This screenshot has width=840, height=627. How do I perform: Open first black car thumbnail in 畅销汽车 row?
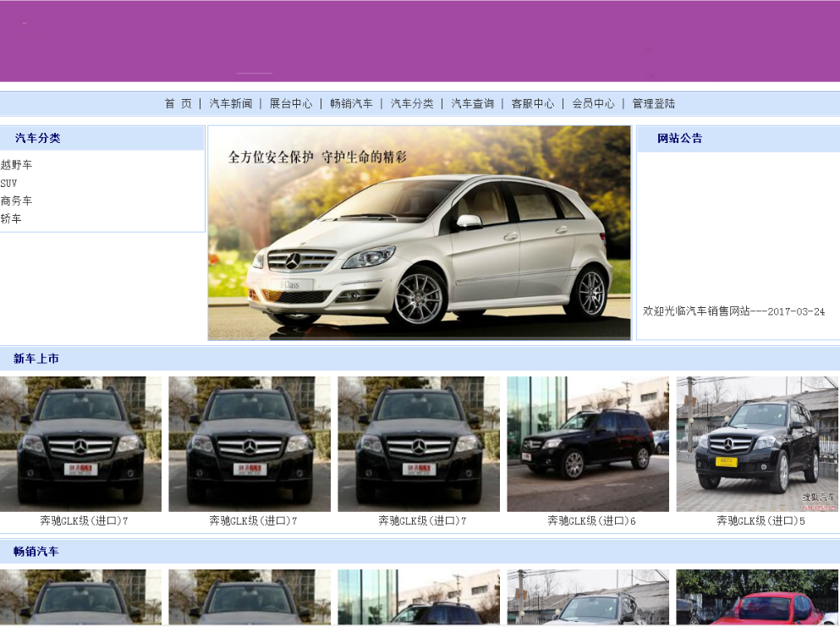80,597
